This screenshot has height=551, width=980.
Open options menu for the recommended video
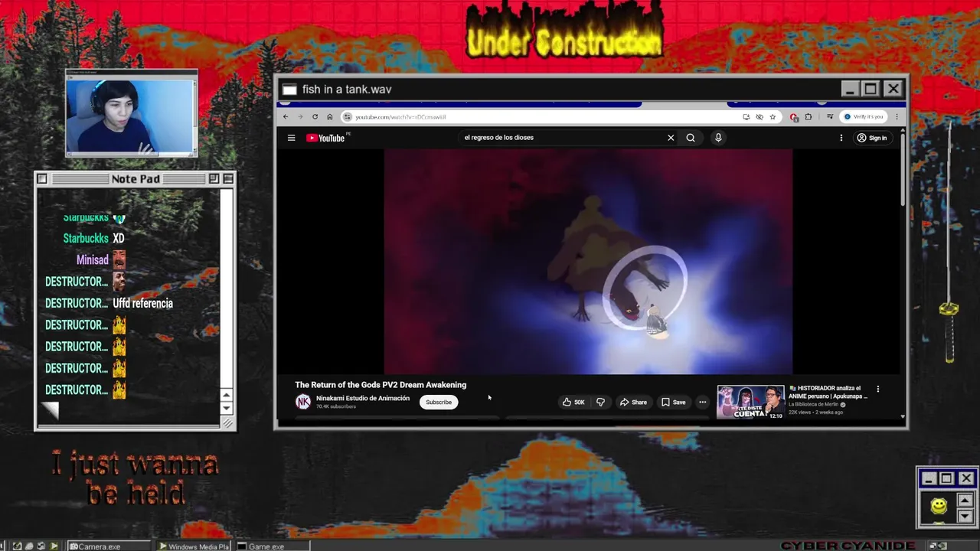tap(878, 389)
